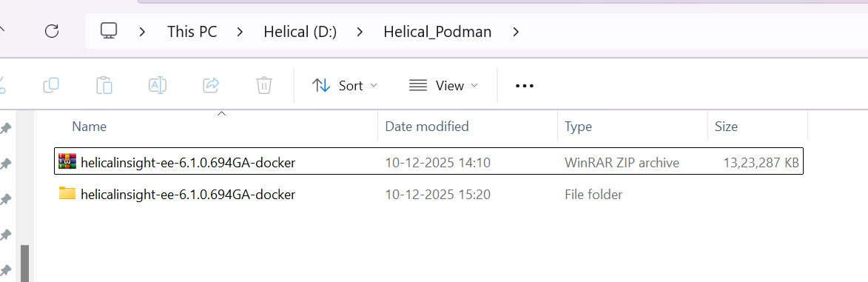868x282 pixels.
Task: Click the size 13,23,287 KB
Action: pos(761,163)
